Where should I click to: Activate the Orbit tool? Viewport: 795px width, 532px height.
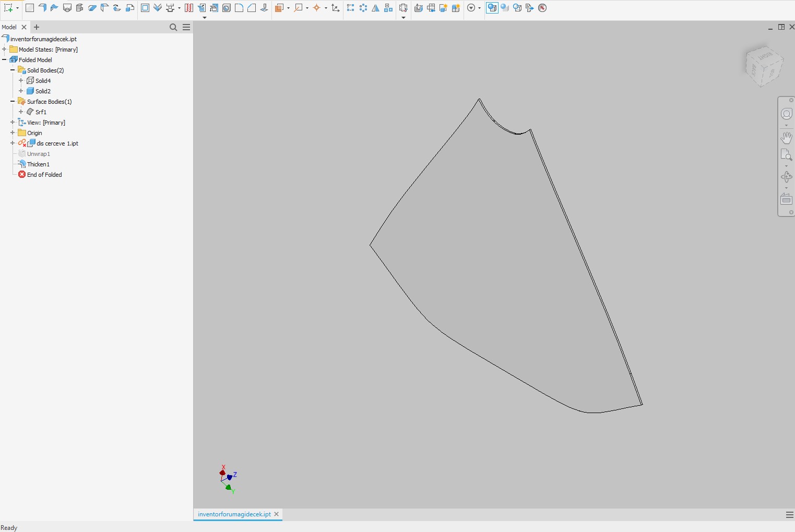[x=787, y=177]
